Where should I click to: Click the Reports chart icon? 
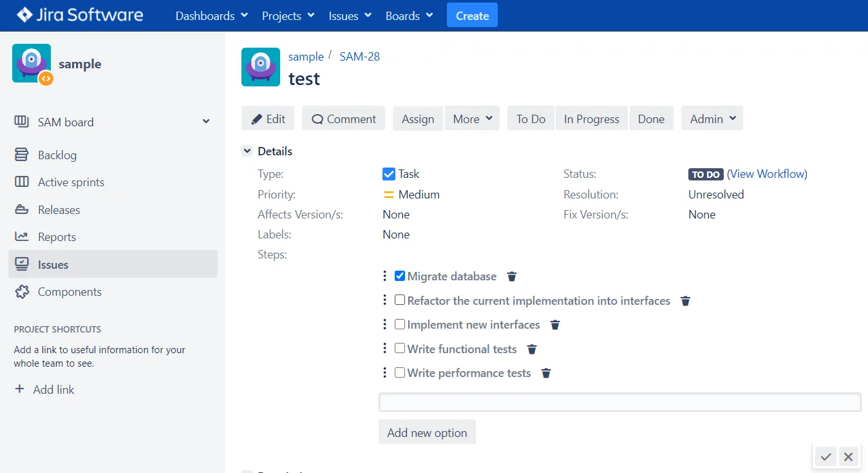[22, 236]
